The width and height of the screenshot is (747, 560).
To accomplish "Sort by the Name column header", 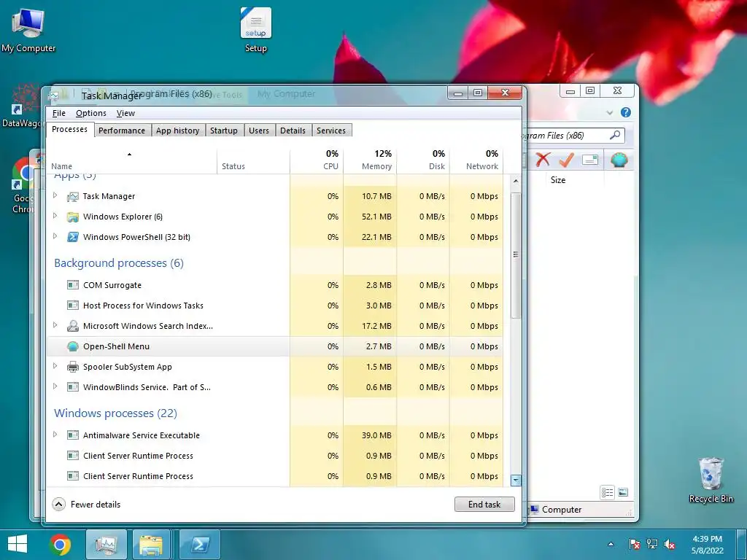I will tap(132, 161).
